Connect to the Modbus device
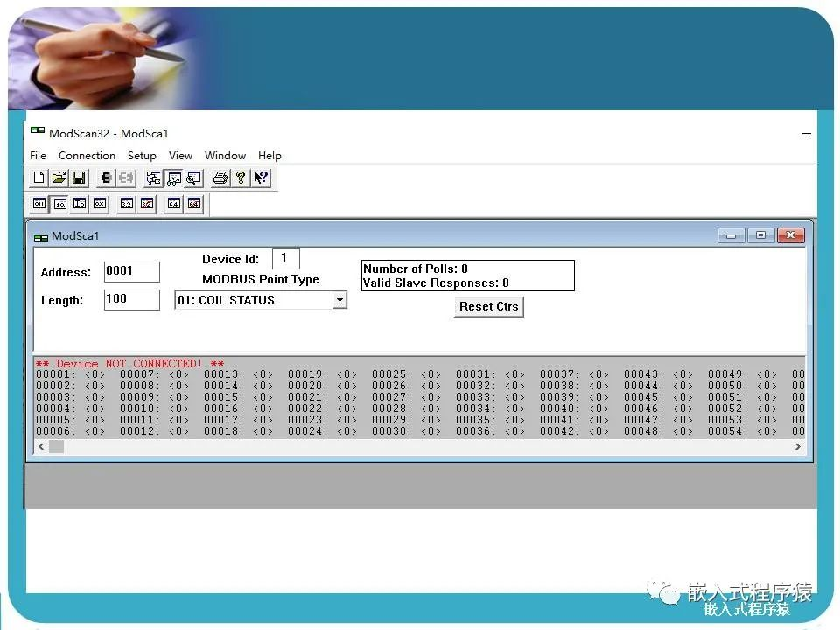Viewport: 840px width, 630px height. coord(106,178)
